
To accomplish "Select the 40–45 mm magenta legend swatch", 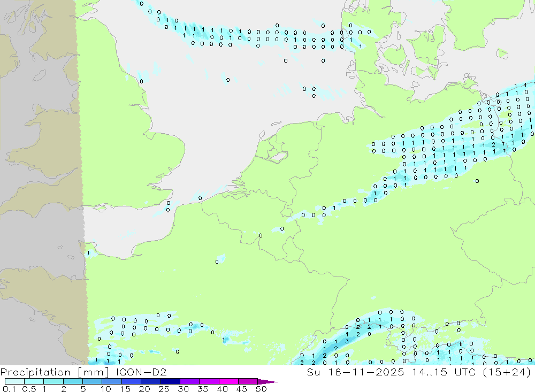I will pos(228,381).
